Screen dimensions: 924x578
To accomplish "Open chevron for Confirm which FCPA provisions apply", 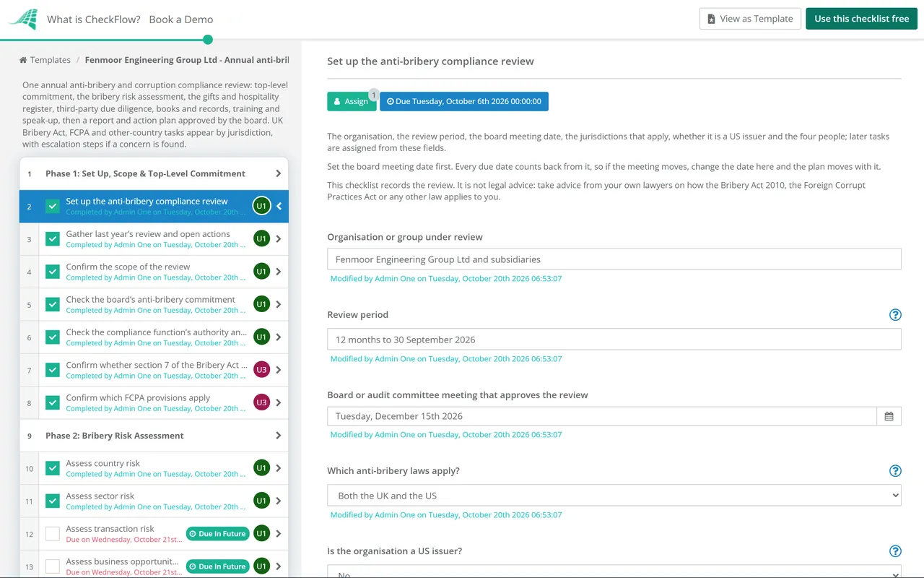I will 279,402.
